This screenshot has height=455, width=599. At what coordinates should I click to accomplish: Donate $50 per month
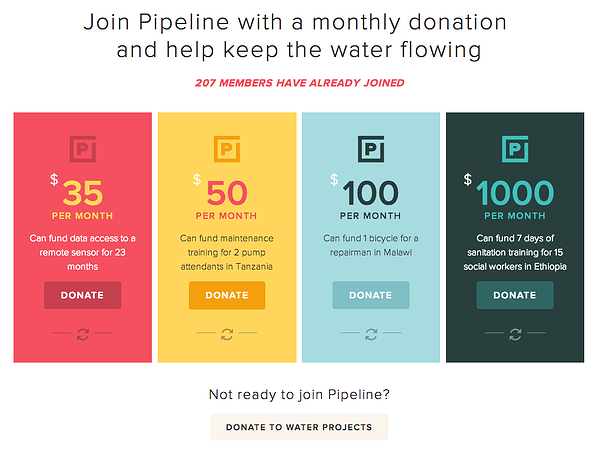point(227,295)
